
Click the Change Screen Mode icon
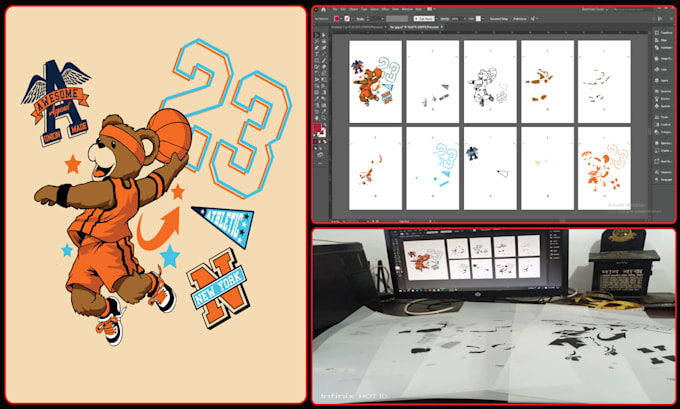tap(320, 154)
